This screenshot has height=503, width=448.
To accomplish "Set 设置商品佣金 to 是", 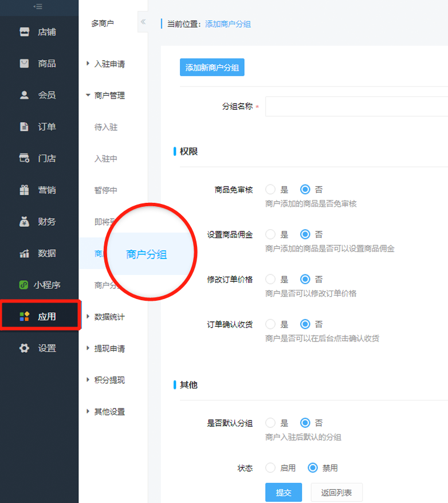I will [x=270, y=234].
